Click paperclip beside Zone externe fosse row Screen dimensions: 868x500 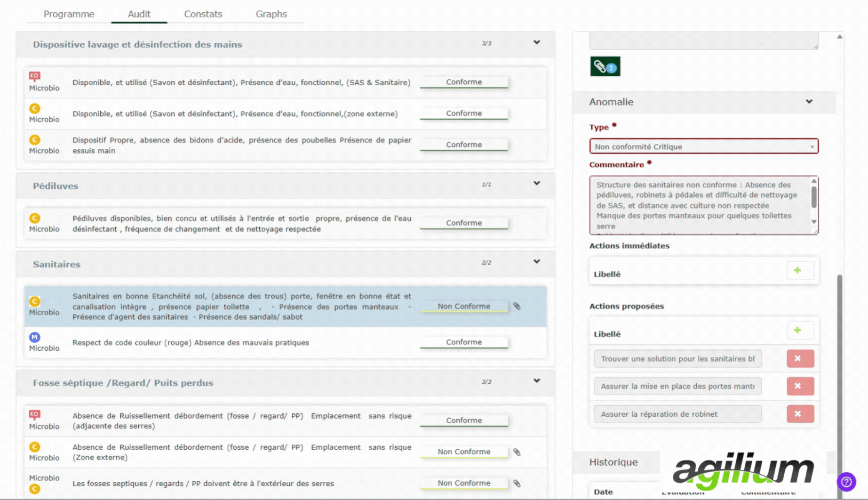coord(517,452)
